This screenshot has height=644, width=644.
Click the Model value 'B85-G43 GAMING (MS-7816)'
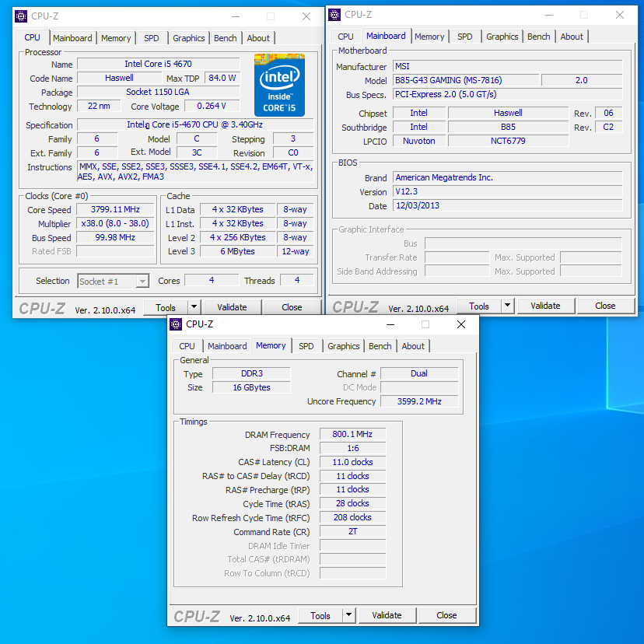pos(466,81)
